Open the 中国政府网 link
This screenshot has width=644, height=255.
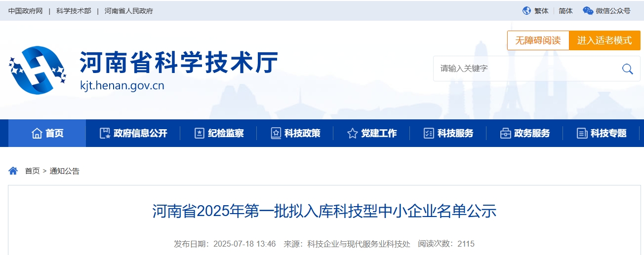coord(26,11)
